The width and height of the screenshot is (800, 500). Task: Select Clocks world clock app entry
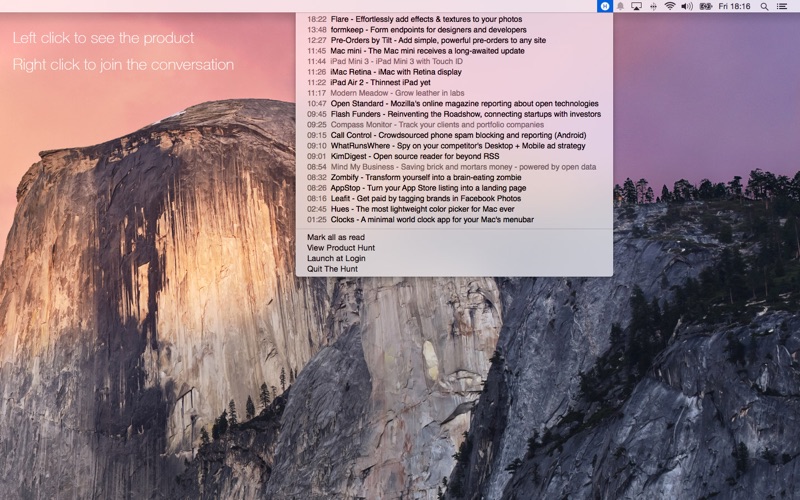[454, 219]
